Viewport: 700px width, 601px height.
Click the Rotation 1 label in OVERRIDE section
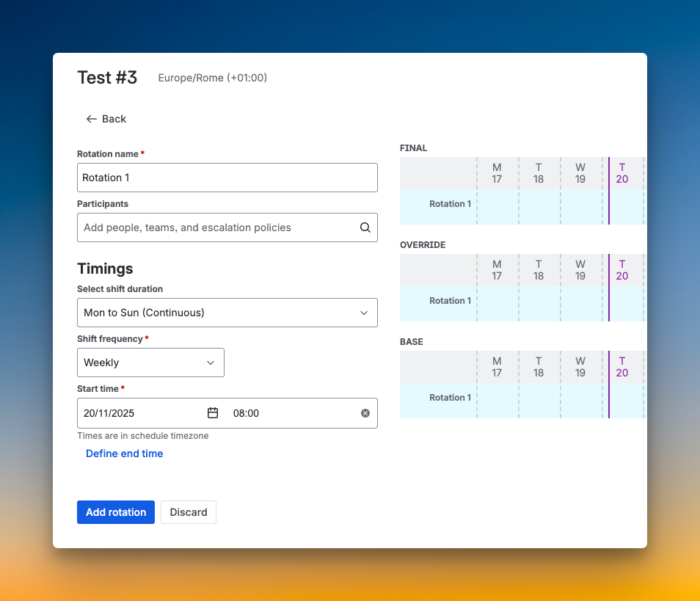tap(450, 300)
